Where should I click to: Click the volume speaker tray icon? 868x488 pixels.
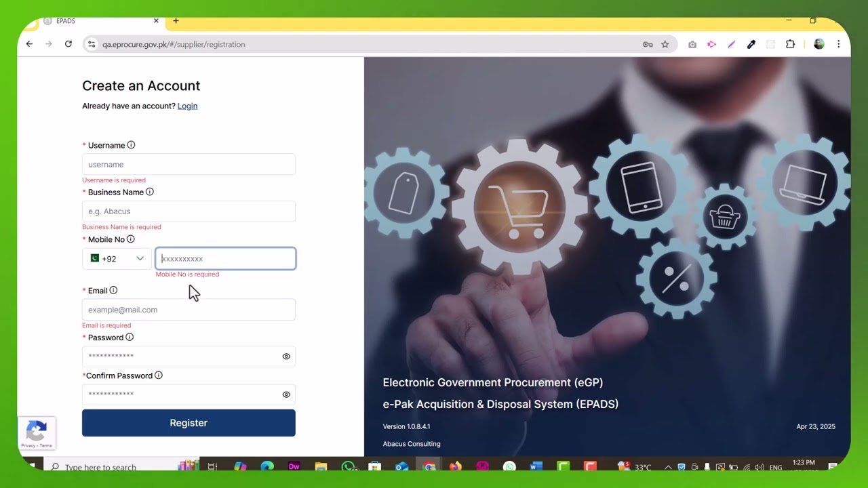(x=759, y=467)
